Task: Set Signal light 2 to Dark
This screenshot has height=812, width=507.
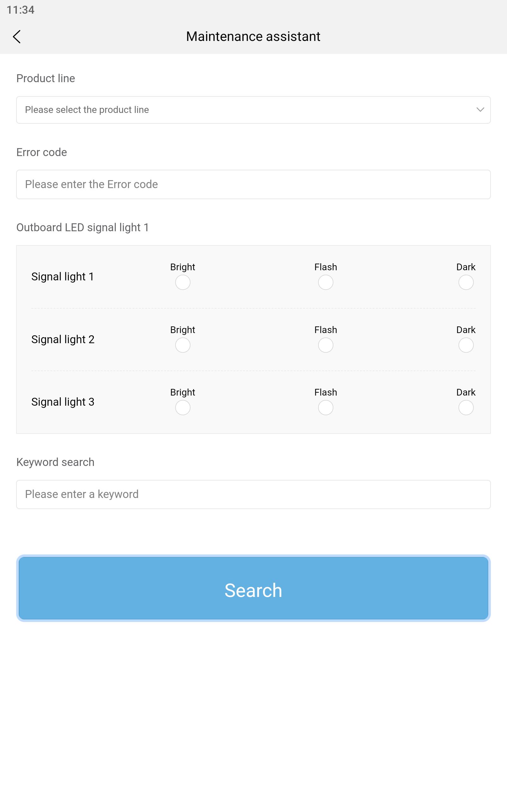Action: [x=466, y=345]
